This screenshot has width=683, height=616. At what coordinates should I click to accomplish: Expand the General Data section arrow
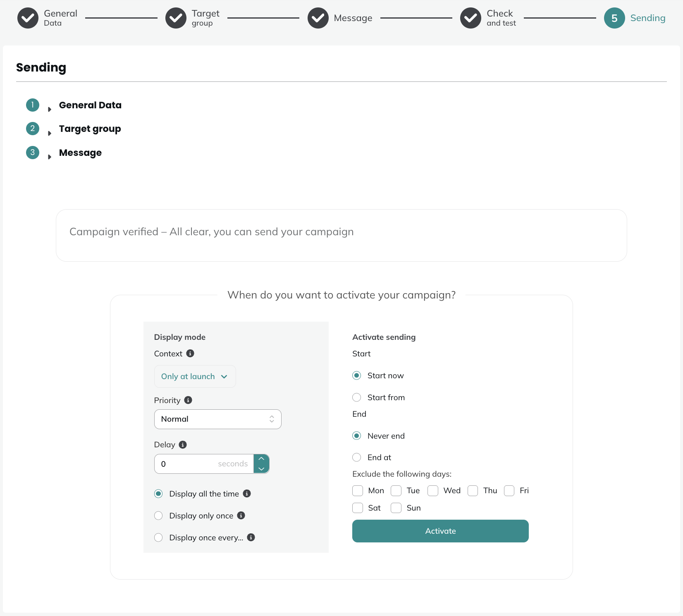50,110
